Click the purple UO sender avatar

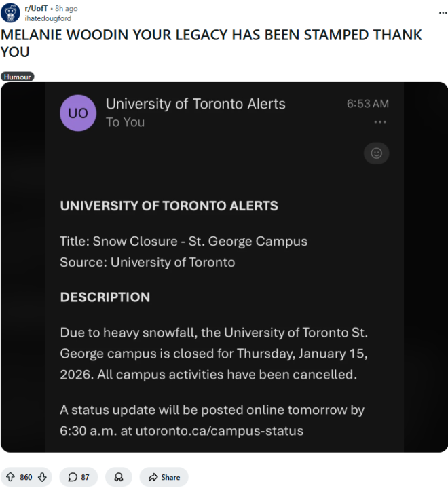click(x=78, y=113)
